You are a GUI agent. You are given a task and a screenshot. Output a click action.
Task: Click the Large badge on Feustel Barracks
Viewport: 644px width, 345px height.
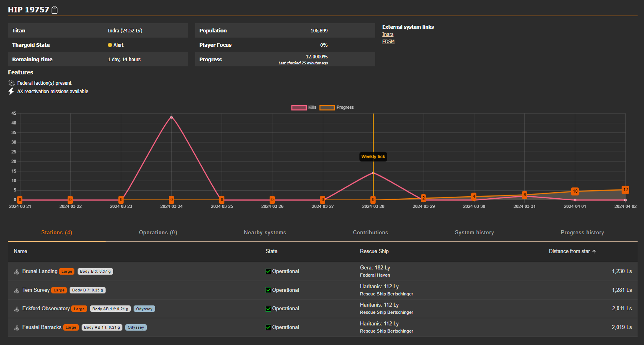(71, 327)
